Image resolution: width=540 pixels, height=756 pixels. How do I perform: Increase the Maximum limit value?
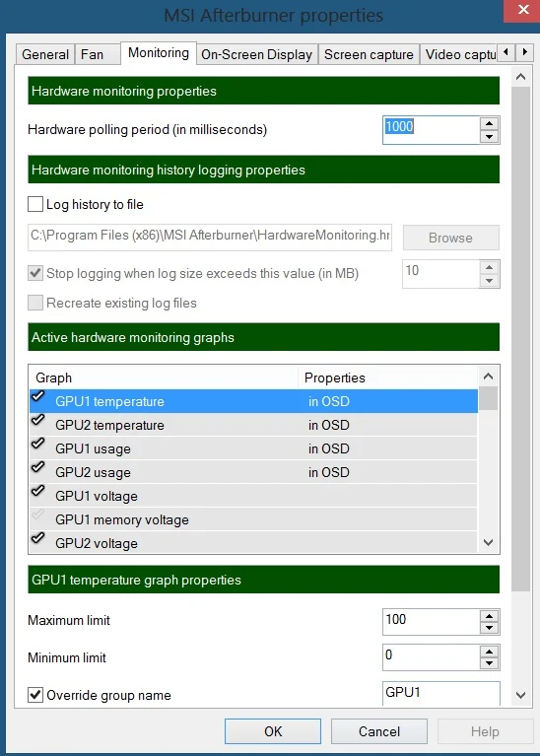(490, 615)
